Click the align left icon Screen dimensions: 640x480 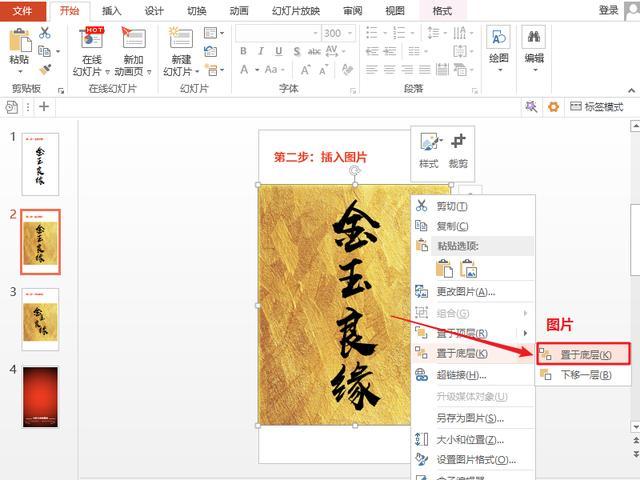tap(371, 70)
